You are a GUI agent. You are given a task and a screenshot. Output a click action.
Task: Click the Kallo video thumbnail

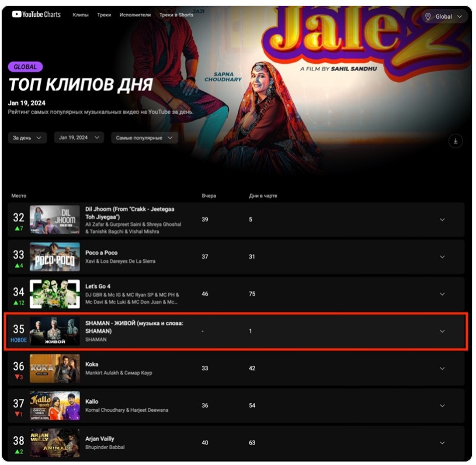(x=55, y=405)
